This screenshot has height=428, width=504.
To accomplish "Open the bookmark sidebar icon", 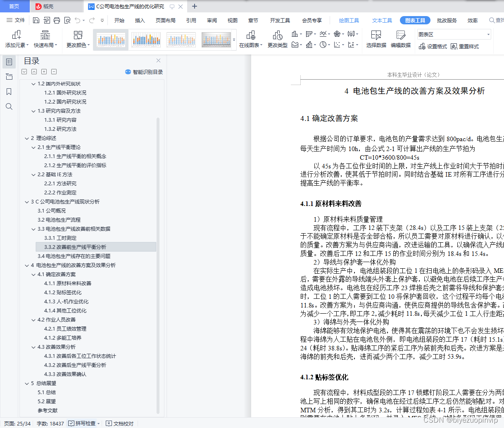I will 9,92.
